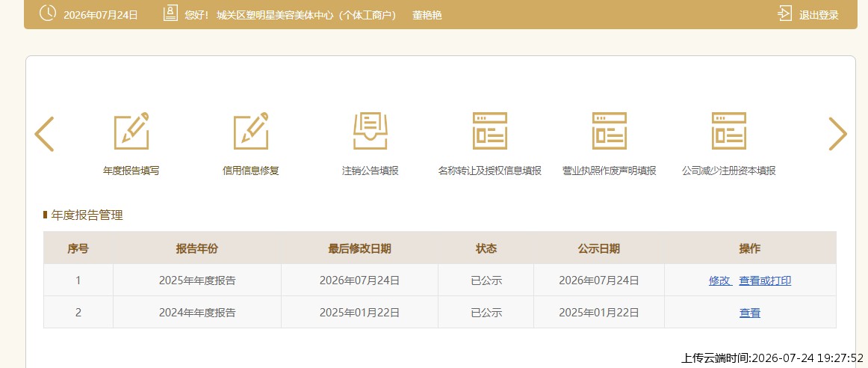Viewport: 868px width, 368px height.
Task: Open the 公司减少注册资本填报 icon
Action: coord(729,131)
